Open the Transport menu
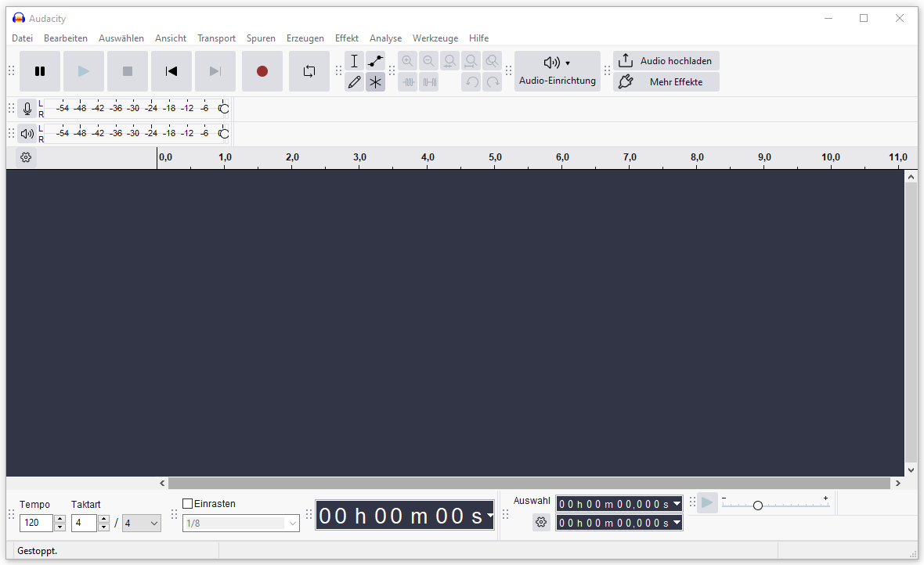924x565 pixels. 216,38
